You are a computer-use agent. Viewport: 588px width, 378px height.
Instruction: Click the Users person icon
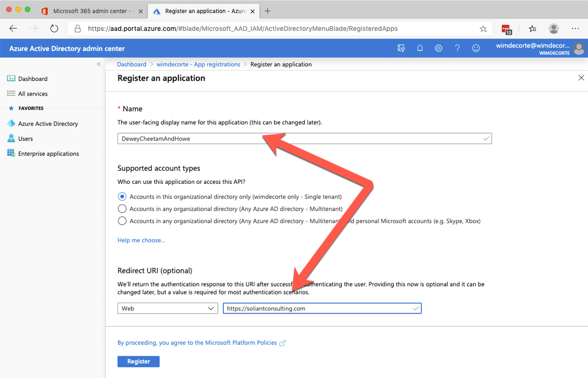[11, 138]
